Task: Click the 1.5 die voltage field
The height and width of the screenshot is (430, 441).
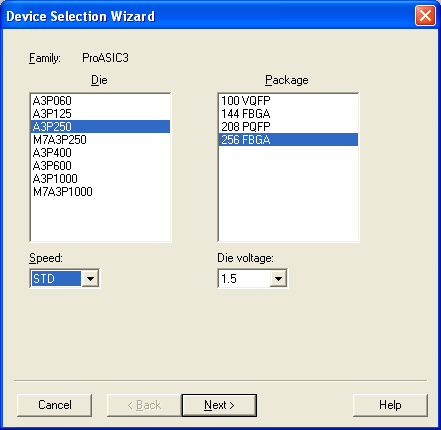Action: click(244, 278)
